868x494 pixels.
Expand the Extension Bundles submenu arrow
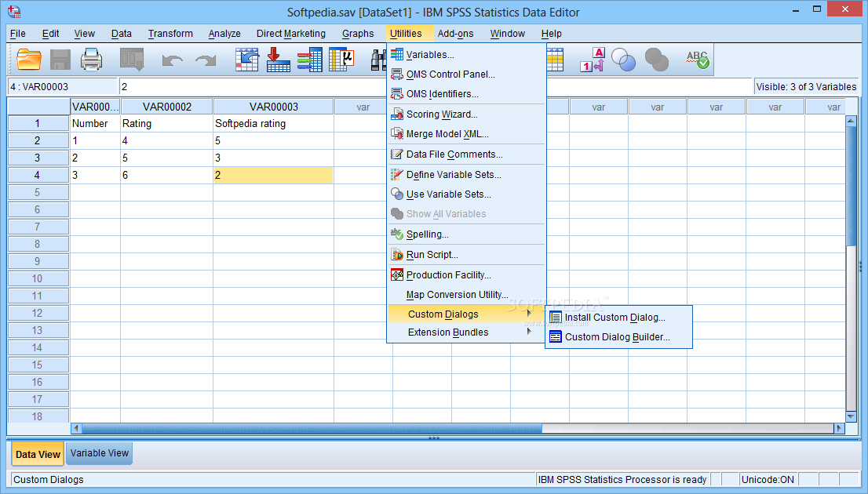[x=529, y=332]
